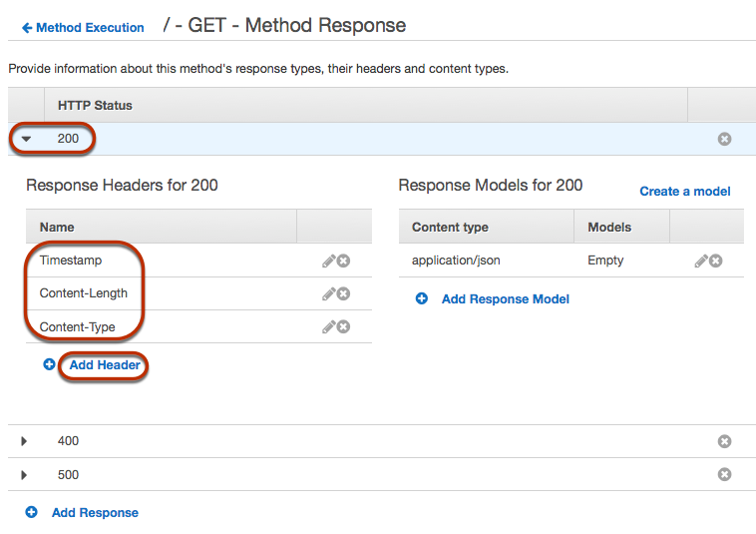Remove the 400 status response

point(725,441)
